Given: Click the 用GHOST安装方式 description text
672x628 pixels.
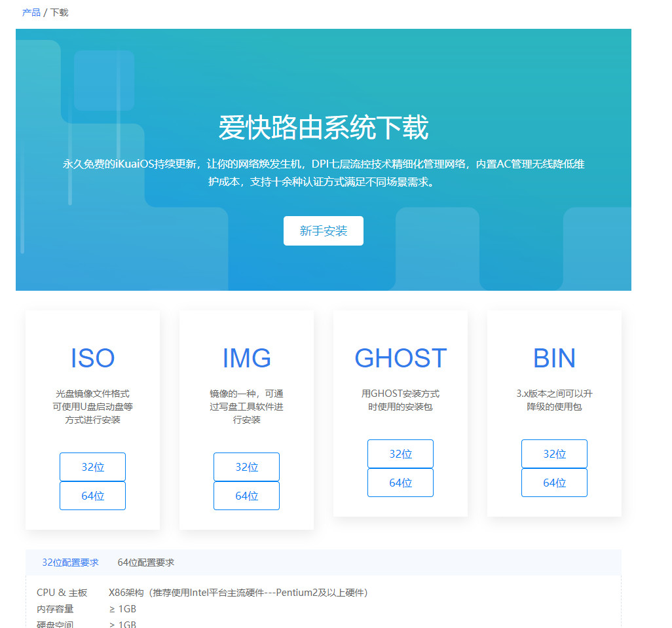Looking at the screenshot, I should (x=400, y=400).
